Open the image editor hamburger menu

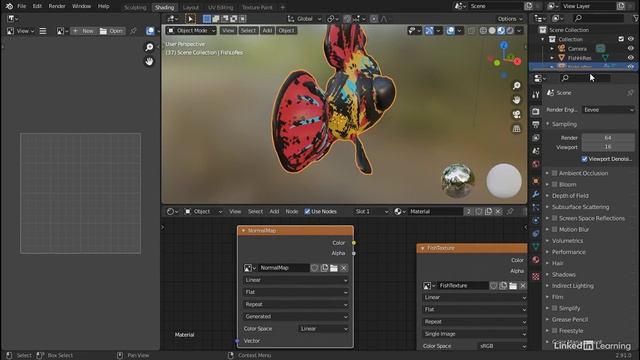(x=43, y=31)
